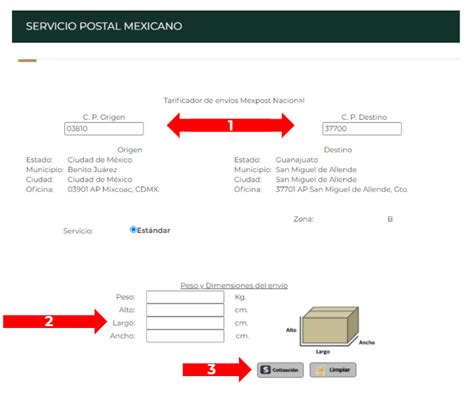Click the origin office text 03901 AP Mixcoac
474x399 pixels.
(113, 189)
